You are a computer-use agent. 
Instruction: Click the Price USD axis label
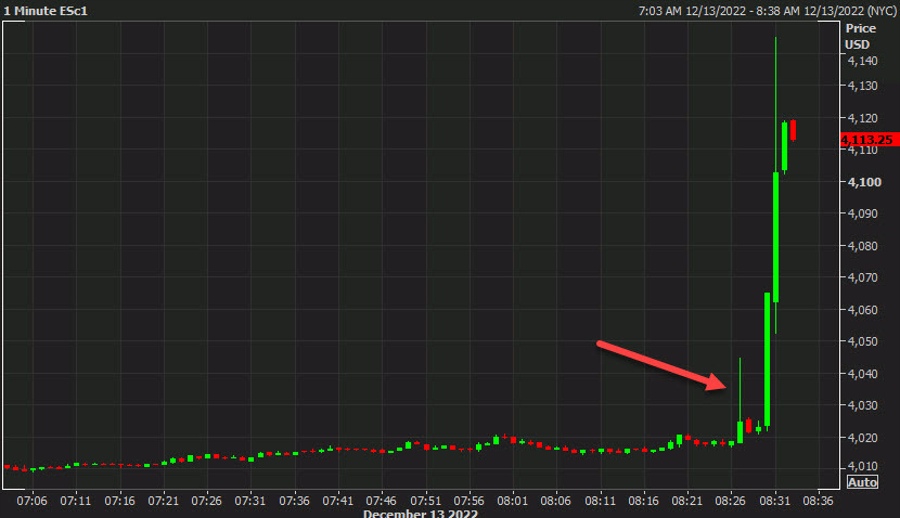pyautogui.click(x=858, y=37)
